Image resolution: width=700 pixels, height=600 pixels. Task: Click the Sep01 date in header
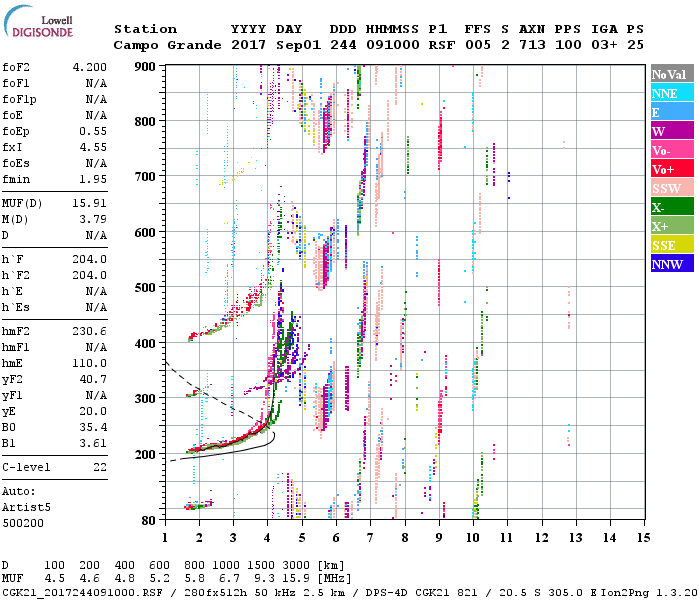coord(298,45)
